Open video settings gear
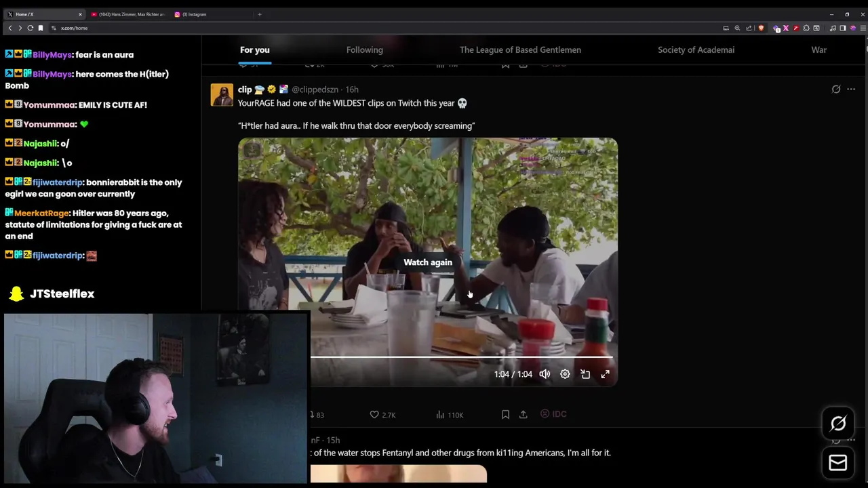Image resolution: width=868 pixels, height=488 pixels. tap(565, 374)
